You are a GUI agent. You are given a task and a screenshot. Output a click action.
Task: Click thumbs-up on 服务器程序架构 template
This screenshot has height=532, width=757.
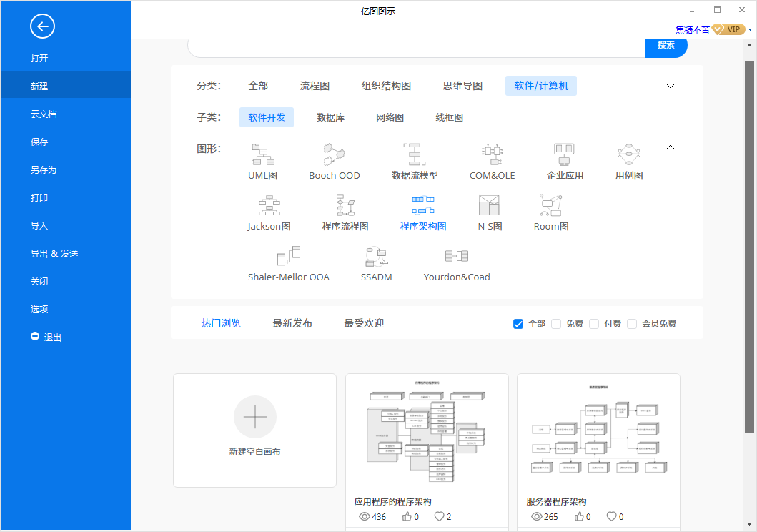[579, 516]
